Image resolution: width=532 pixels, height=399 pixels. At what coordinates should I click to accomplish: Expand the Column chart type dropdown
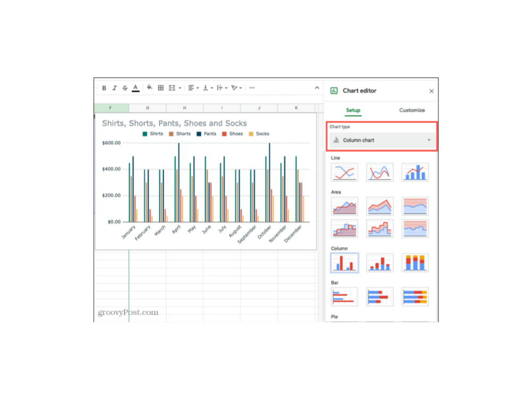click(381, 140)
